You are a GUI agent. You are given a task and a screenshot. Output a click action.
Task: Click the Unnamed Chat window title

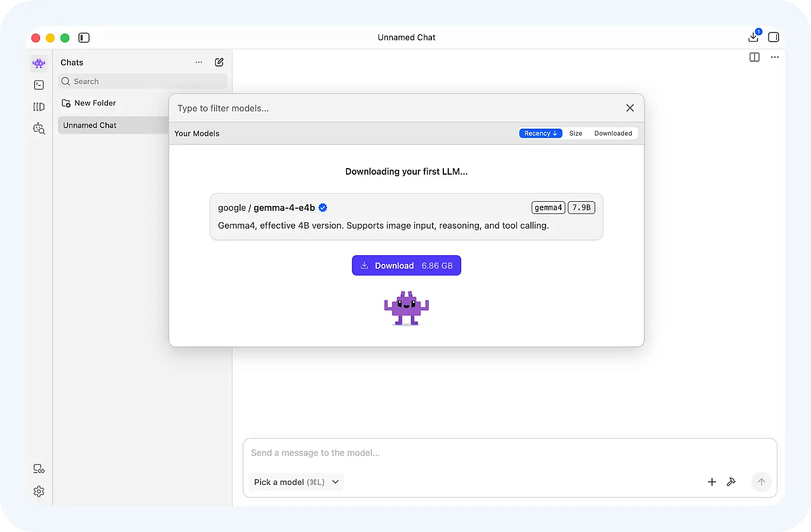[x=407, y=37]
